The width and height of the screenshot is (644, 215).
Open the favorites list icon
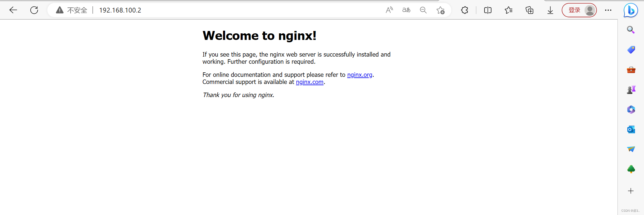point(509,10)
